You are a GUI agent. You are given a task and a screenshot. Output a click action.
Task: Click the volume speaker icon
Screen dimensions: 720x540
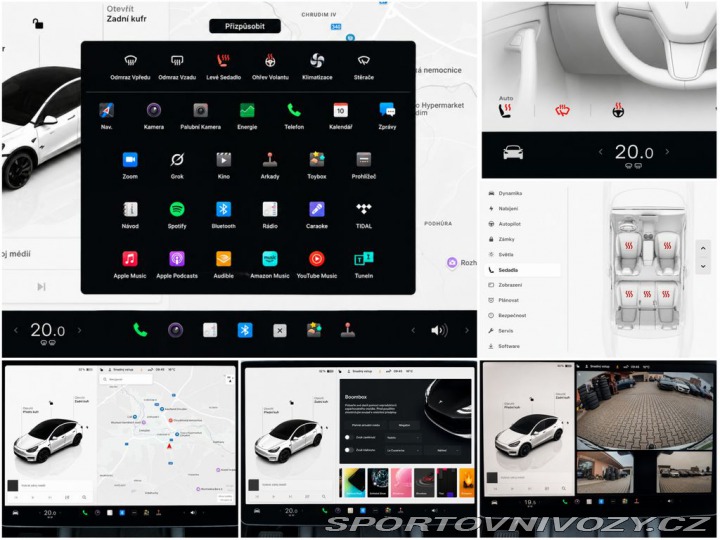(x=439, y=330)
